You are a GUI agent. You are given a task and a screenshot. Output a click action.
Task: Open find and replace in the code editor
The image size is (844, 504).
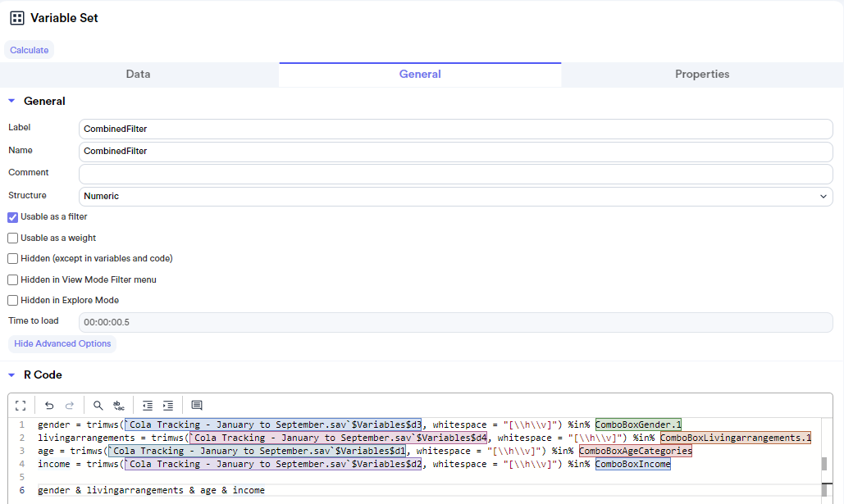[x=118, y=405]
